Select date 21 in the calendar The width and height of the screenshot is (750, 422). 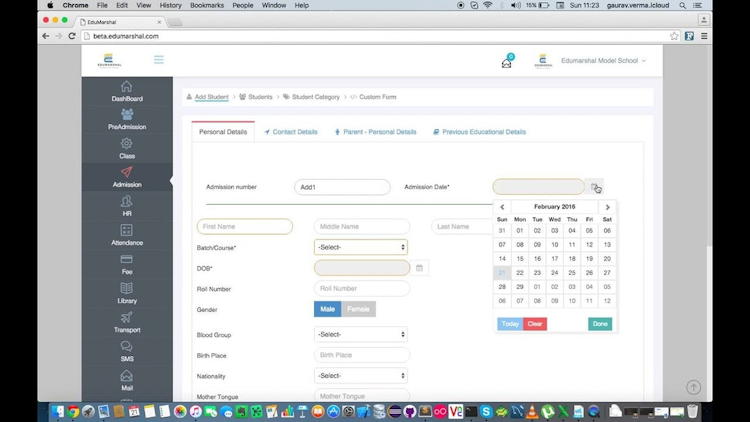(502, 273)
